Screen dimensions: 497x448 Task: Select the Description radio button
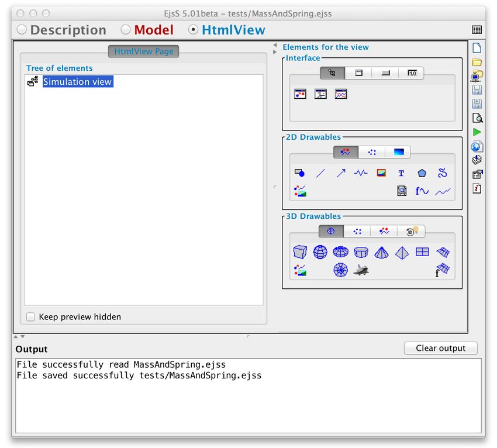click(22, 30)
